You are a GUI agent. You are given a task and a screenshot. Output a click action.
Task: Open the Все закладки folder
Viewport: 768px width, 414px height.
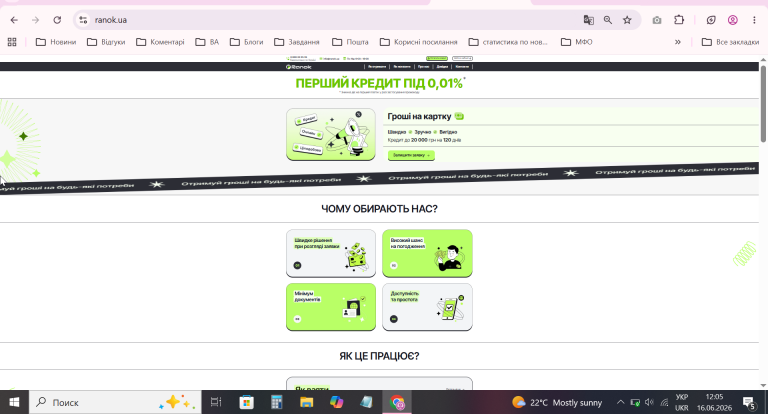[x=730, y=42]
